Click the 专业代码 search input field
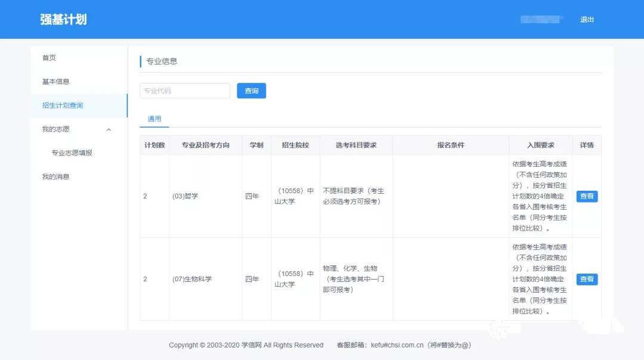 pyautogui.click(x=185, y=91)
